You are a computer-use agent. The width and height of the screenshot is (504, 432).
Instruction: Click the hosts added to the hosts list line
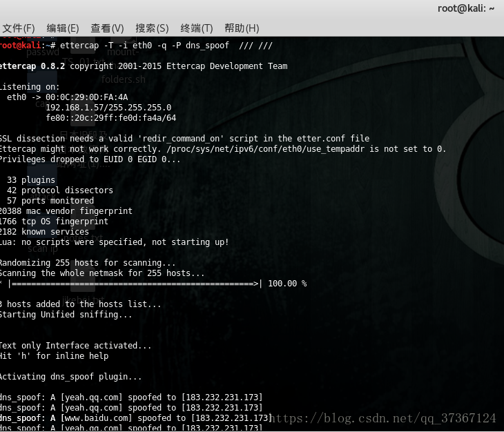pyautogui.click(x=80, y=304)
